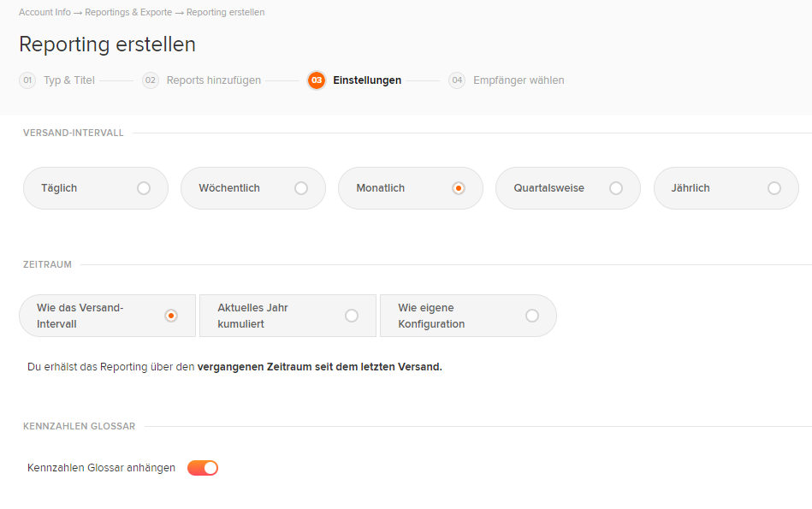Pick the Quartalsweise interval option

[x=616, y=188]
